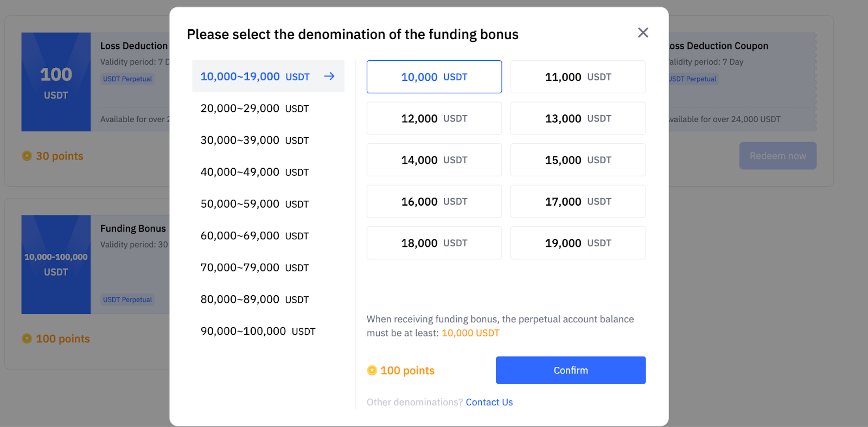This screenshot has height=427, width=868.
Task: Click coin icon beside 30 points
Action: pyautogui.click(x=27, y=156)
